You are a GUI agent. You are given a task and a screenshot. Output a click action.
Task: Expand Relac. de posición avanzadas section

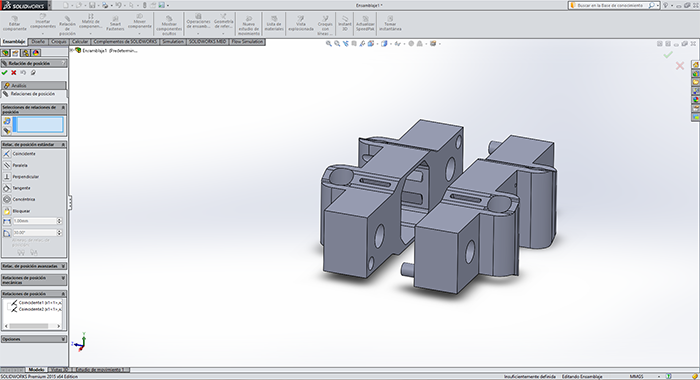click(34, 266)
